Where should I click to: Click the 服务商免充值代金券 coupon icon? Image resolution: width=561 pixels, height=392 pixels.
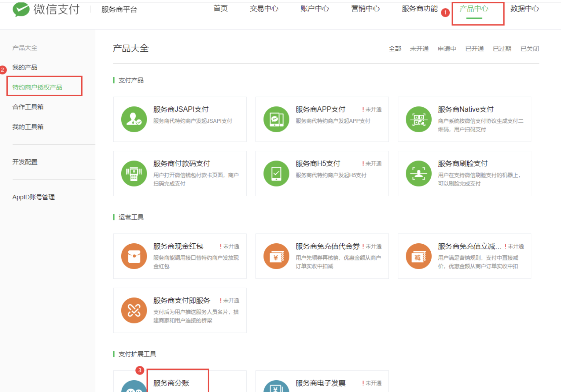point(276,256)
